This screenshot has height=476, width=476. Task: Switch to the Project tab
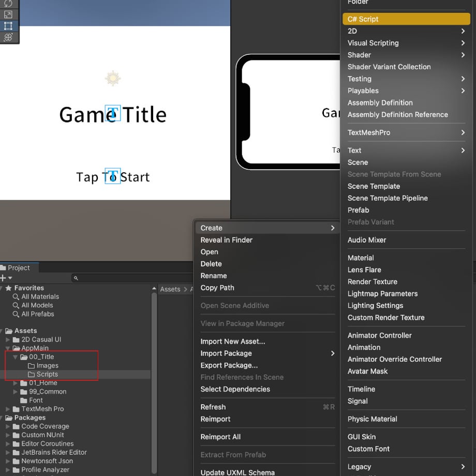19,268
